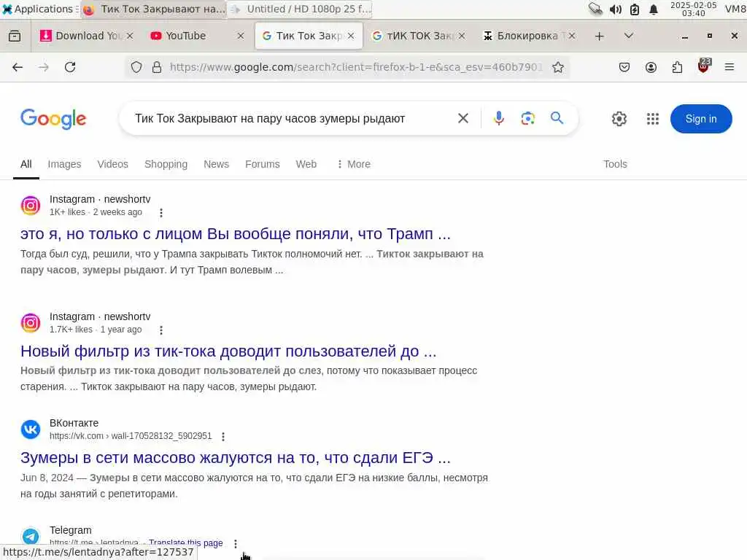
Task: Open Google quick settings gear
Action: coord(619,119)
